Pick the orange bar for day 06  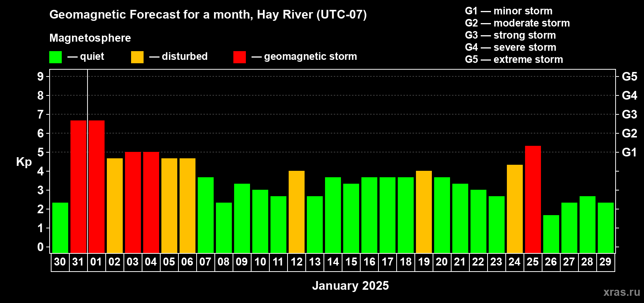pyautogui.click(x=188, y=206)
